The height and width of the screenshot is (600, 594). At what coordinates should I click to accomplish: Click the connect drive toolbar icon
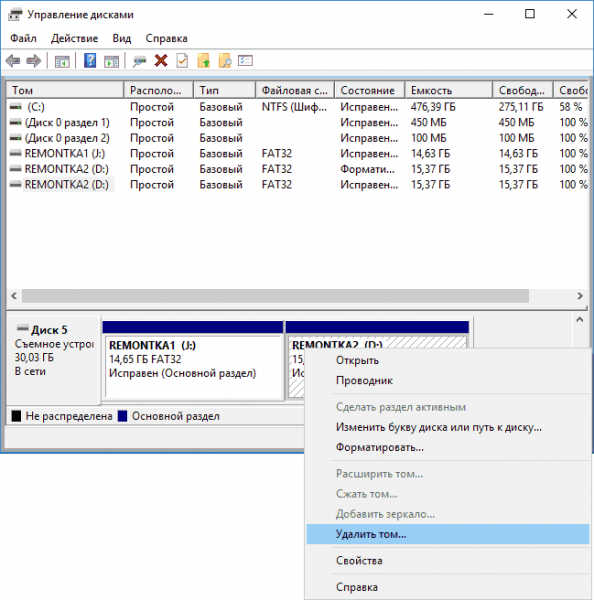pos(139,61)
